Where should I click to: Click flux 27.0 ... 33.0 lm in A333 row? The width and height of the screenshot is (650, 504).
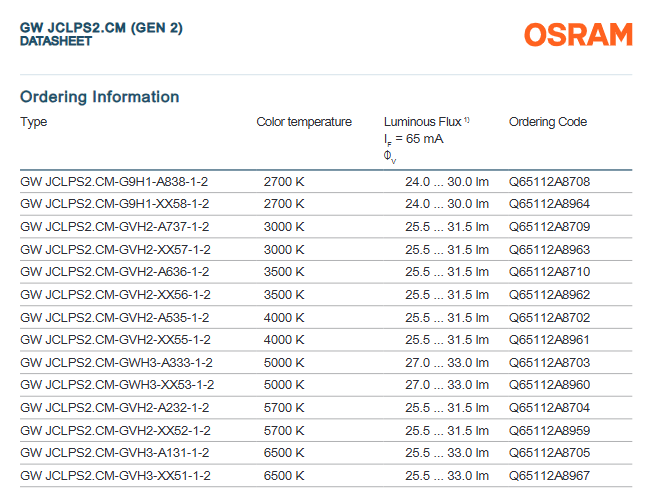coord(447,363)
